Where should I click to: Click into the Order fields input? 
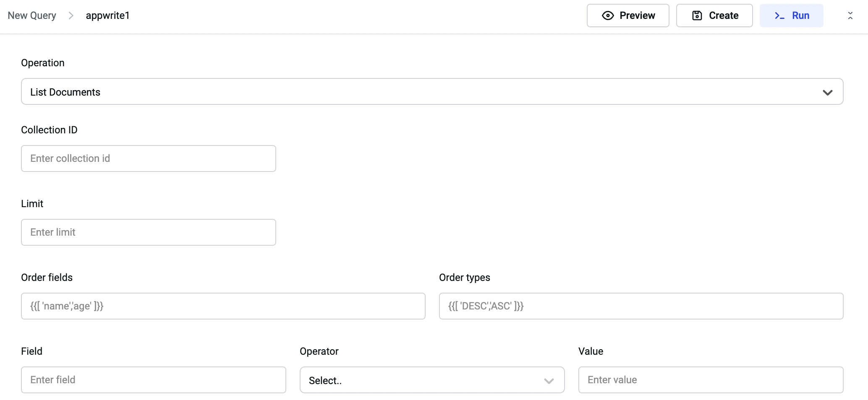[x=223, y=306]
